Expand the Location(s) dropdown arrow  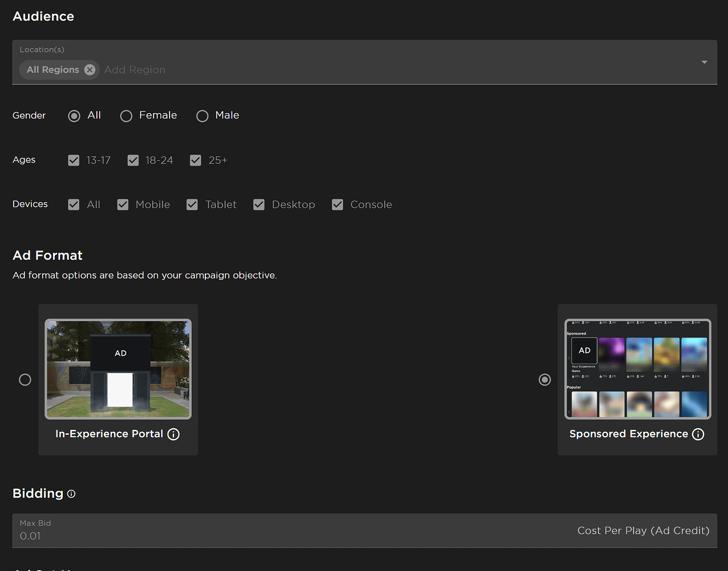704,62
